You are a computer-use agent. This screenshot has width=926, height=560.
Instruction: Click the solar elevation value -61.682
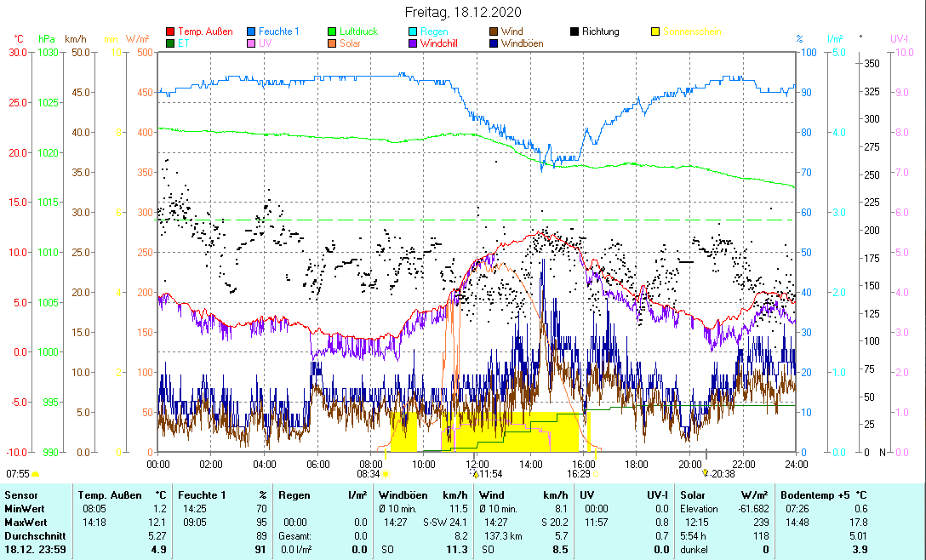(x=754, y=509)
